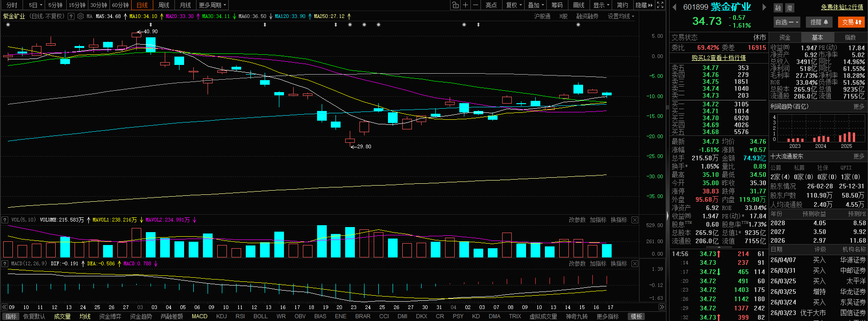Select 15分钟 chart period

[x=77, y=5]
